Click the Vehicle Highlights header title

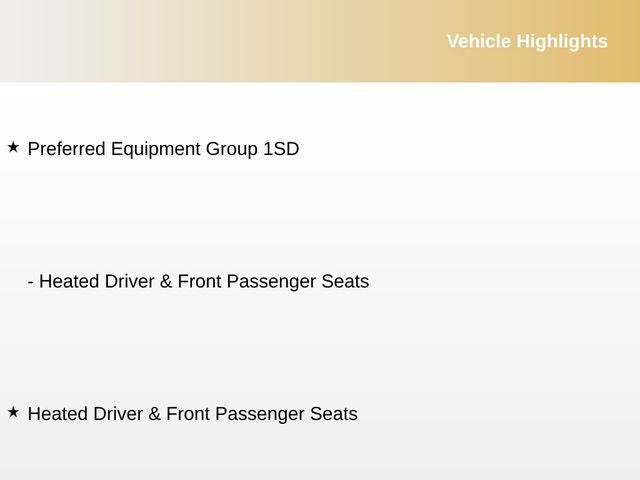click(x=526, y=41)
